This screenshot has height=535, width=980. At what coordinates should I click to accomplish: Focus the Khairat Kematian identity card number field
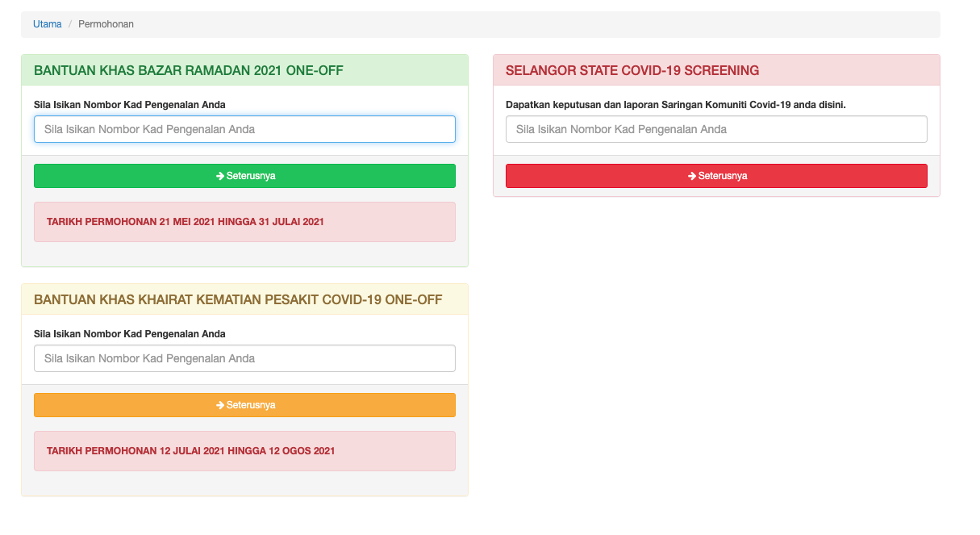244,358
